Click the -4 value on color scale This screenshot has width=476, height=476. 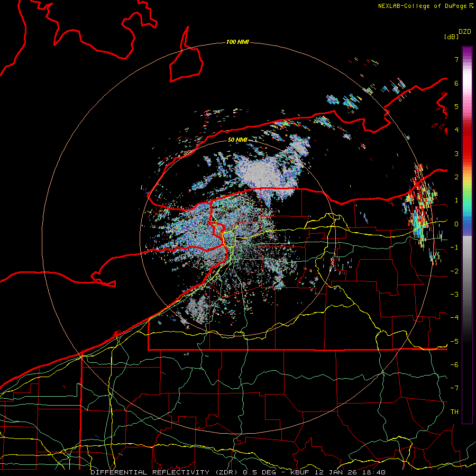[x=454, y=318]
